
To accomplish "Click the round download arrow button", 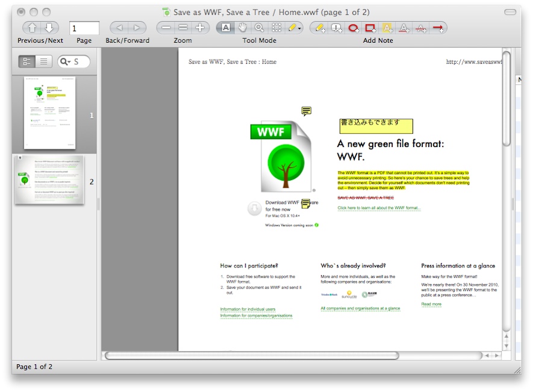I will point(254,208).
